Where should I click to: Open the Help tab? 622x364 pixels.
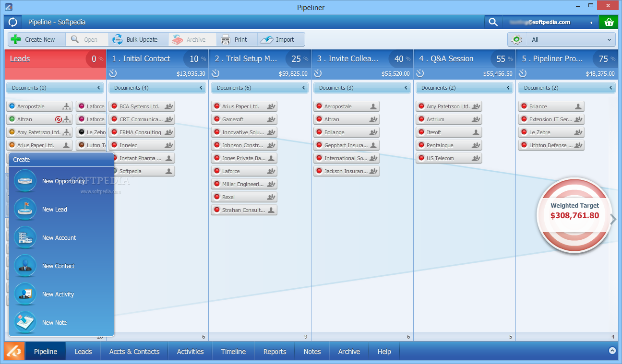pos(384,352)
